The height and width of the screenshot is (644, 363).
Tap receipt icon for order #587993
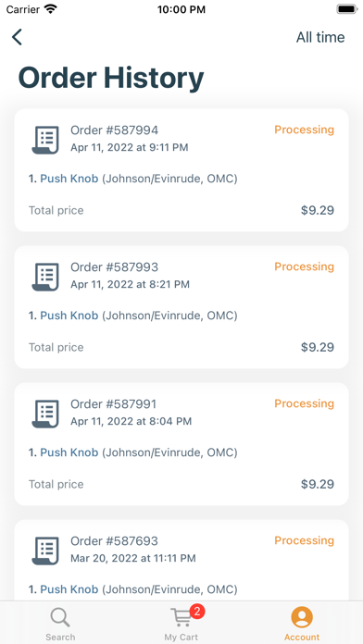45,278
